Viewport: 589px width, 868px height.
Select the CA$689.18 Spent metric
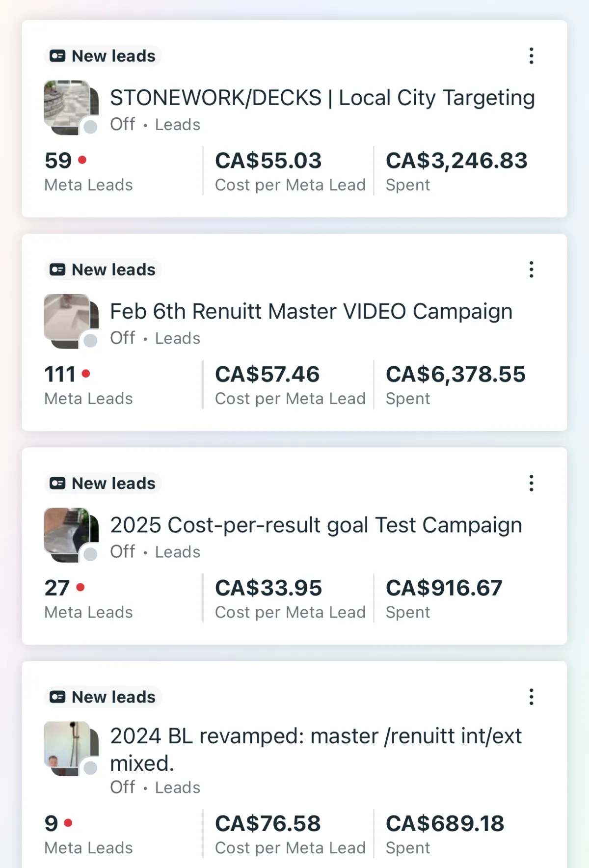click(x=445, y=834)
